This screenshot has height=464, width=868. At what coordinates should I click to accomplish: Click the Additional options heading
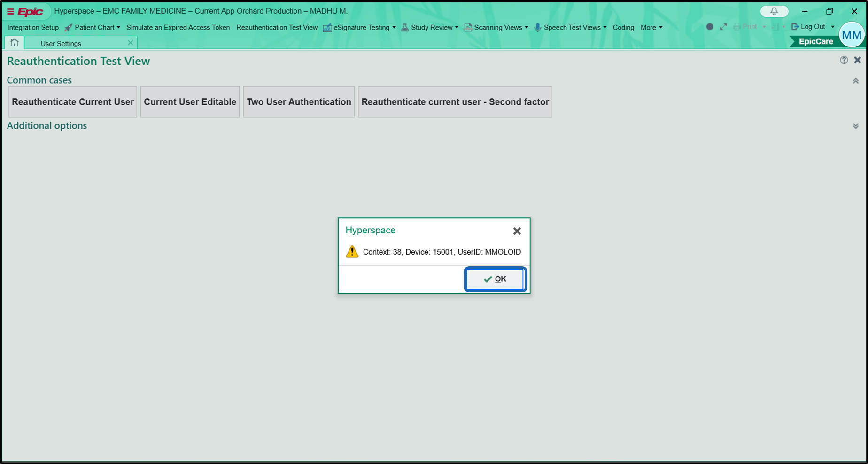(47, 126)
